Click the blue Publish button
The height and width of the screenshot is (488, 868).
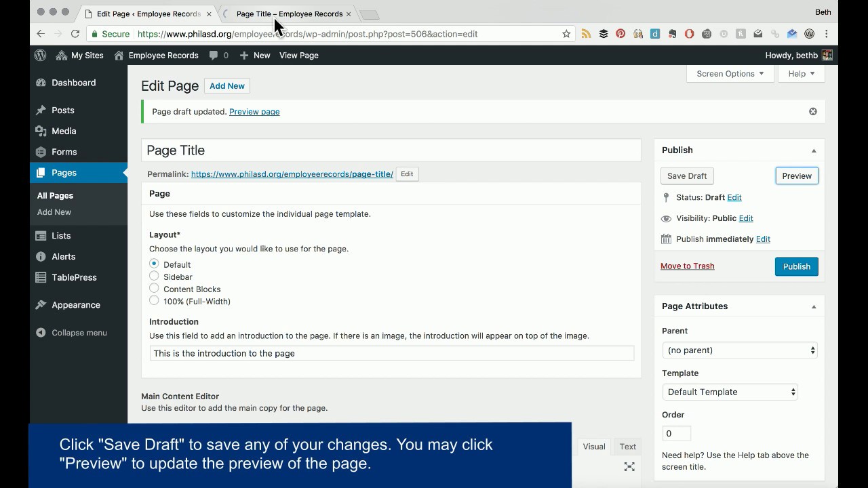(797, 266)
